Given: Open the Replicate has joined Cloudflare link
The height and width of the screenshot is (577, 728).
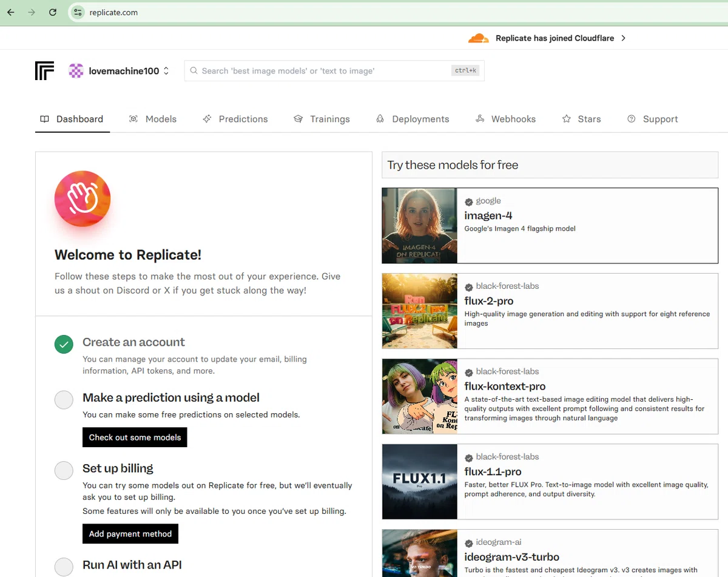Looking at the screenshot, I should click(x=555, y=38).
